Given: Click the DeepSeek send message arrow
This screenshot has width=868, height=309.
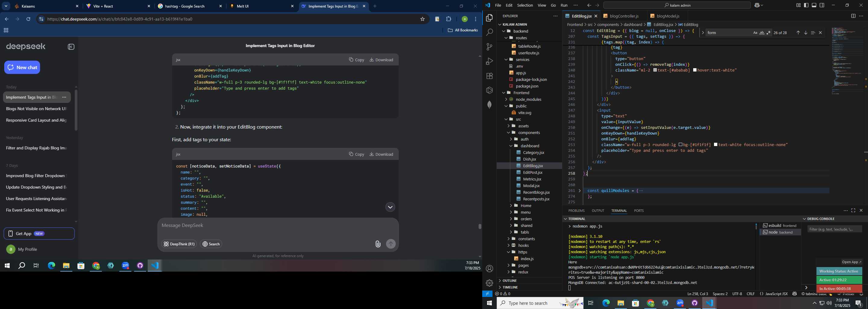Looking at the screenshot, I should pos(391,244).
